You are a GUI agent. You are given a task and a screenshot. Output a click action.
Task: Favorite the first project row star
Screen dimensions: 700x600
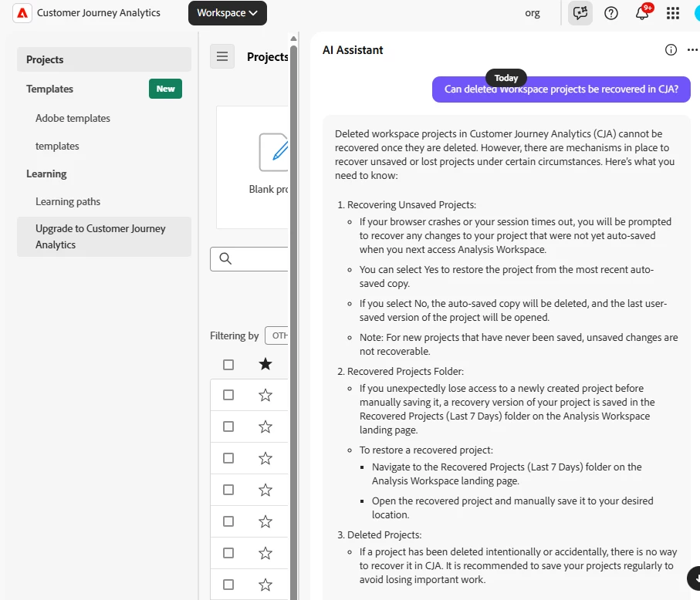[x=265, y=395]
